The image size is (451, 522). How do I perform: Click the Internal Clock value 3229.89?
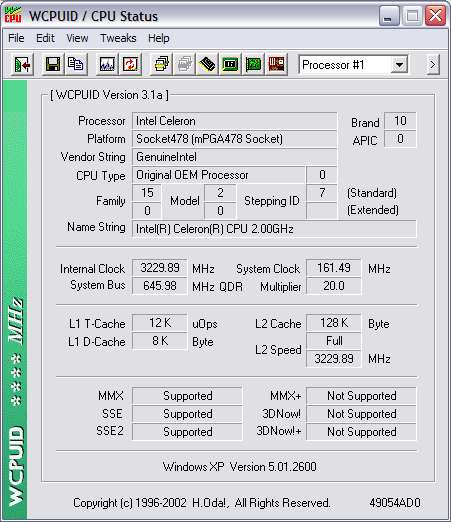click(160, 268)
